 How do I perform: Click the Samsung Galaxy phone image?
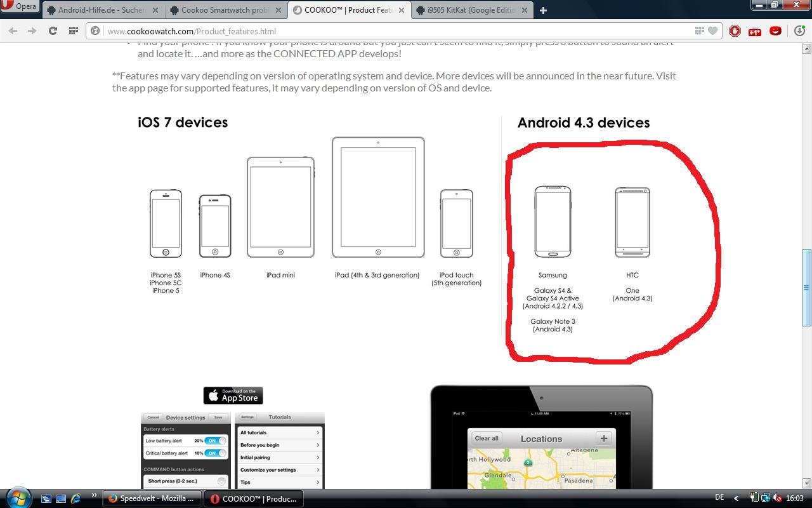click(553, 222)
